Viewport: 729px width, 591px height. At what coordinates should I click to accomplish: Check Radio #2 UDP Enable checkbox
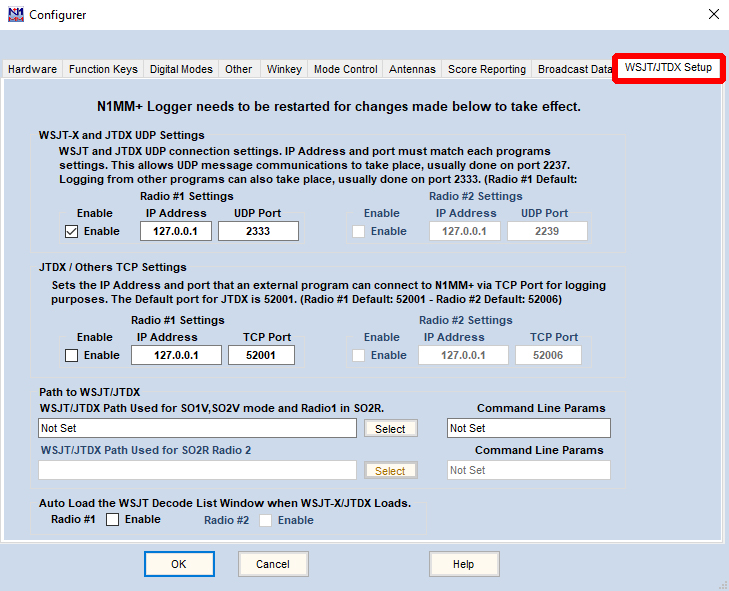358,232
